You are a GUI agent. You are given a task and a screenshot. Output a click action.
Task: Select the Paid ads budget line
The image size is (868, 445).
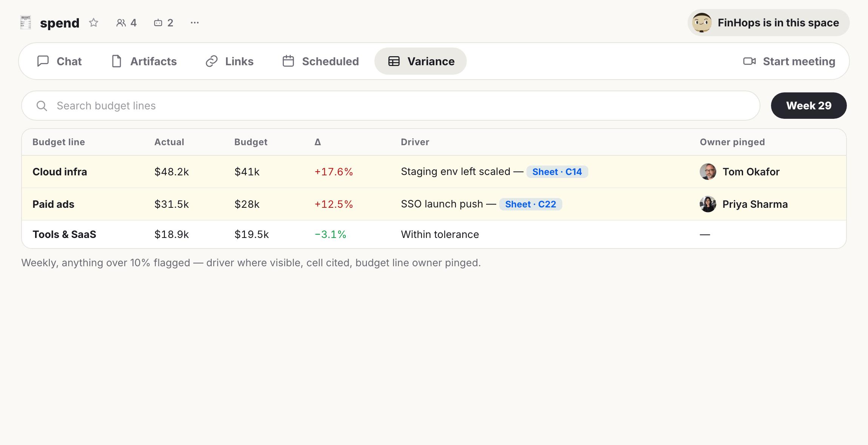pyautogui.click(x=53, y=204)
